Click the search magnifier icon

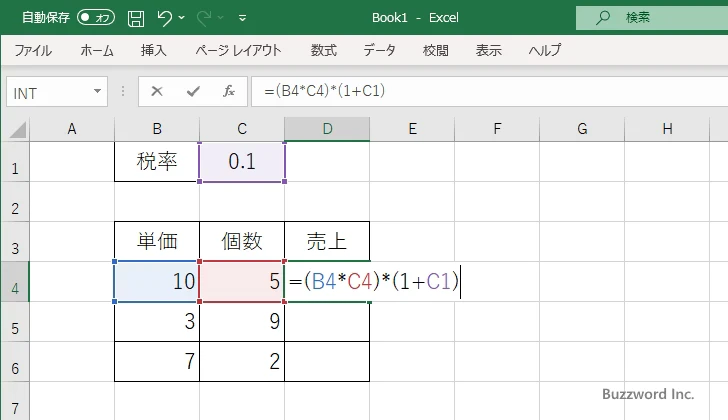point(603,18)
